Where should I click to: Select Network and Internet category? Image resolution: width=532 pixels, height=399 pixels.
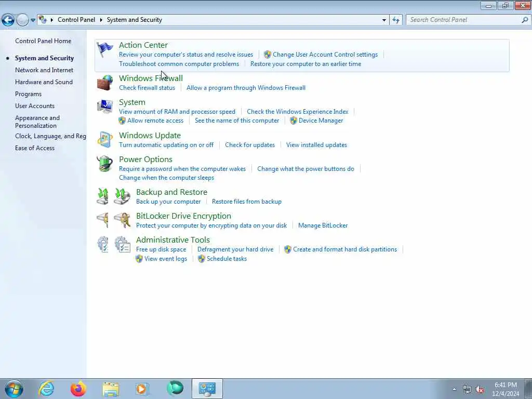[x=44, y=70]
